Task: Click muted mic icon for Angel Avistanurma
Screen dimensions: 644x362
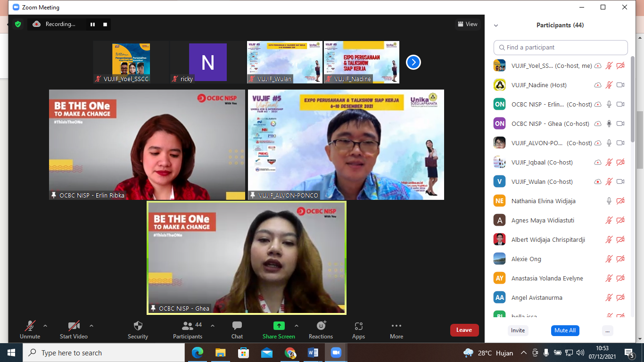Action: 609,297
